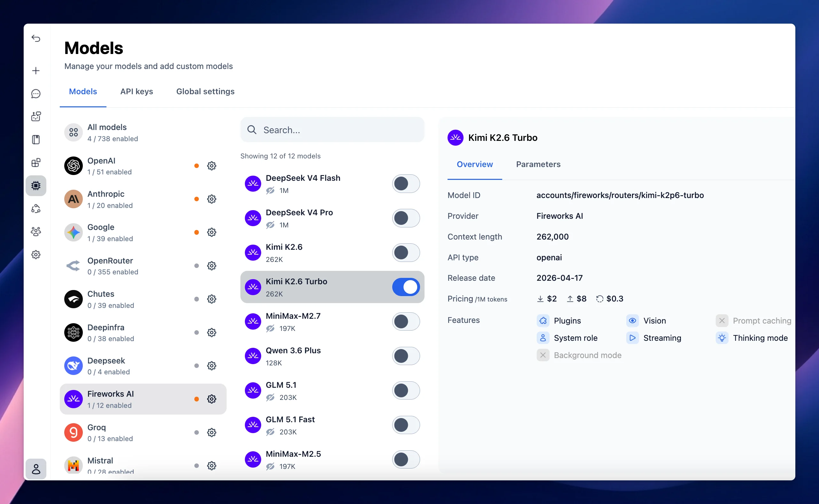The image size is (819, 504).
Task: Open the Global settings tab
Action: (x=205, y=91)
